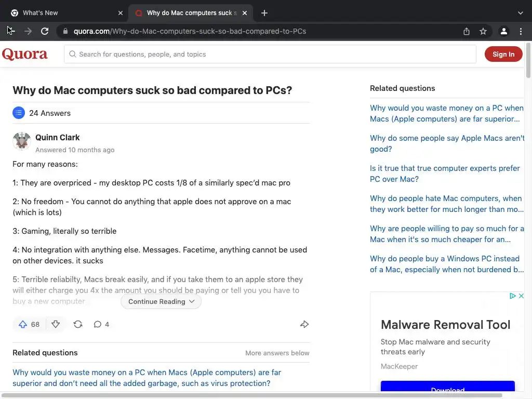532x399 pixels.
Task: Click the share page icon in address bar
Action: [467, 31]
